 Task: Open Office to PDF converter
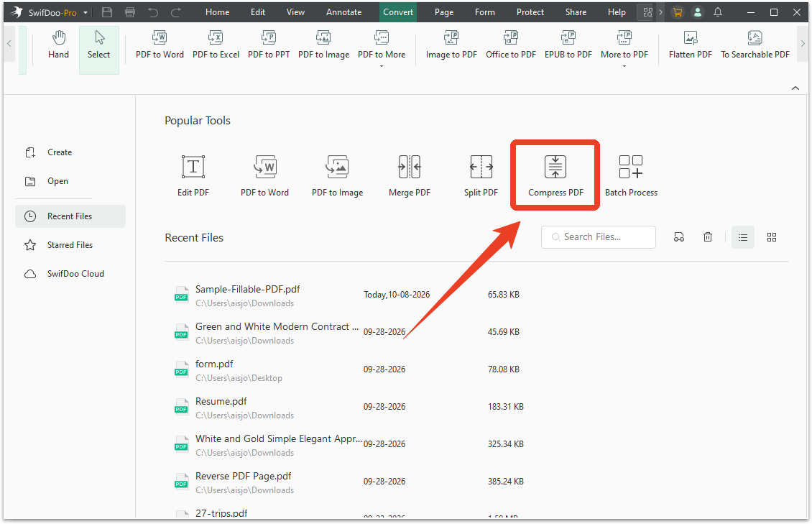click(511, 45)
